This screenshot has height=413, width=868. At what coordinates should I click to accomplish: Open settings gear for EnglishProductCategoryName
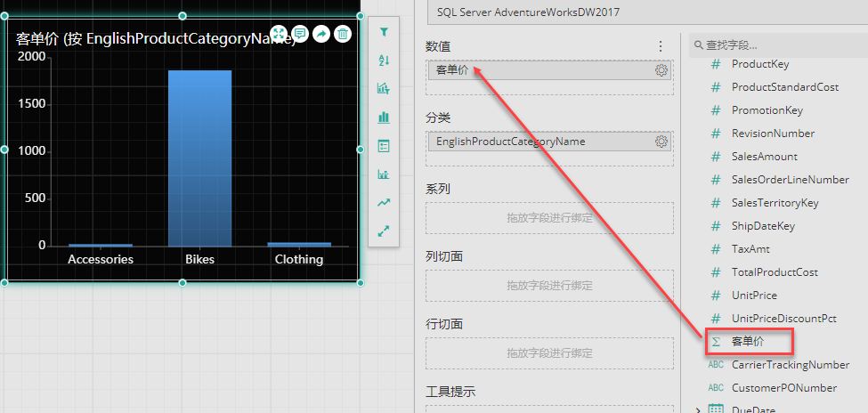click(661, 142)
